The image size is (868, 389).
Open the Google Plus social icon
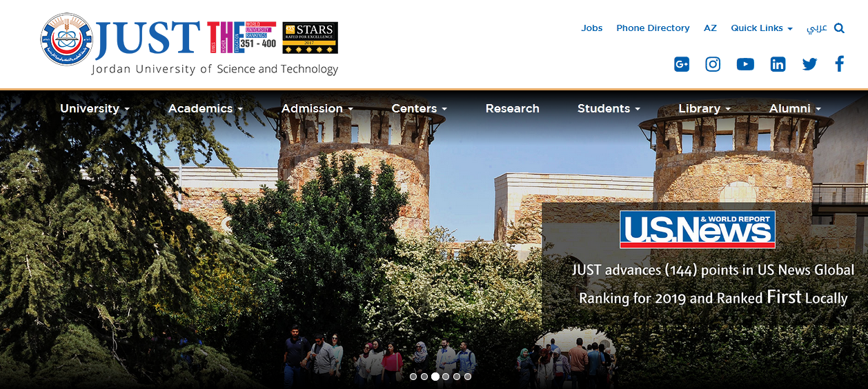[x=681, y=64]
